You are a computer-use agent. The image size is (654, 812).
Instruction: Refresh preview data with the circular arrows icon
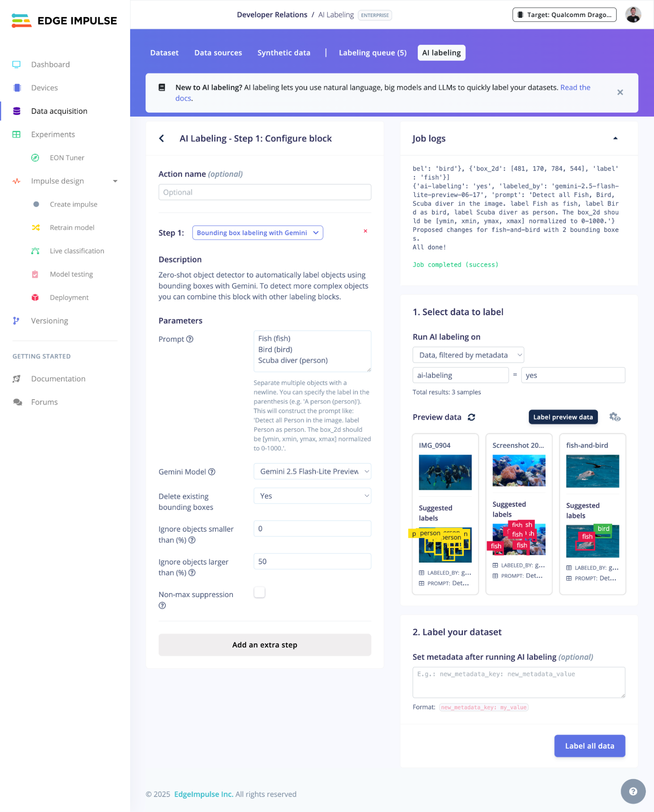(471, 417)
